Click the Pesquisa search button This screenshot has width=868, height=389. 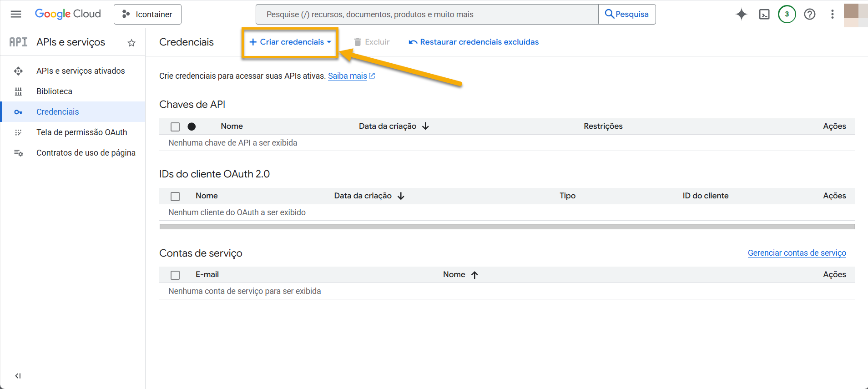627,14
